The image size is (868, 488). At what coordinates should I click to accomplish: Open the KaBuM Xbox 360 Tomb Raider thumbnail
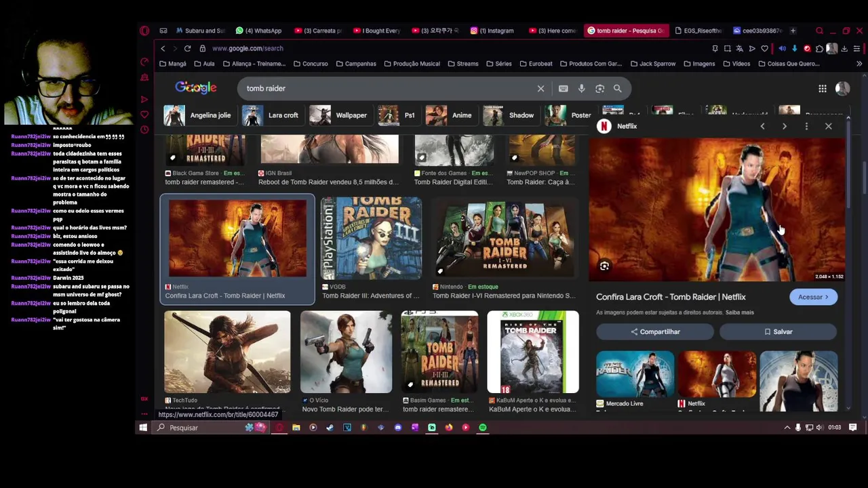pos(533,352)
